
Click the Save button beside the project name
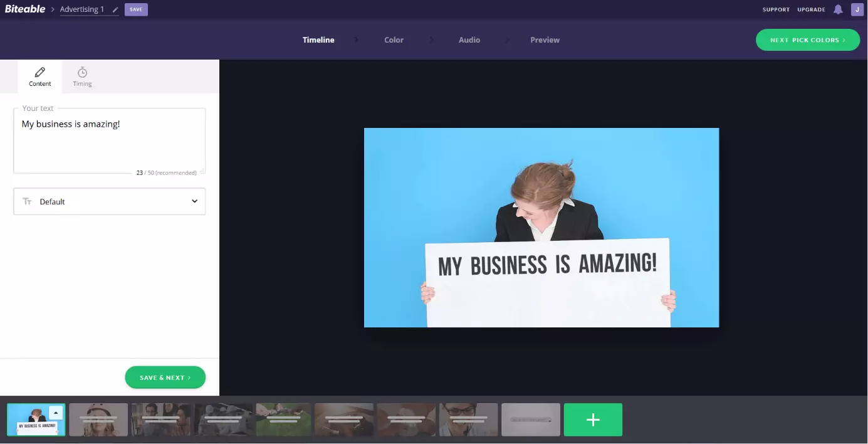[136, 9]
